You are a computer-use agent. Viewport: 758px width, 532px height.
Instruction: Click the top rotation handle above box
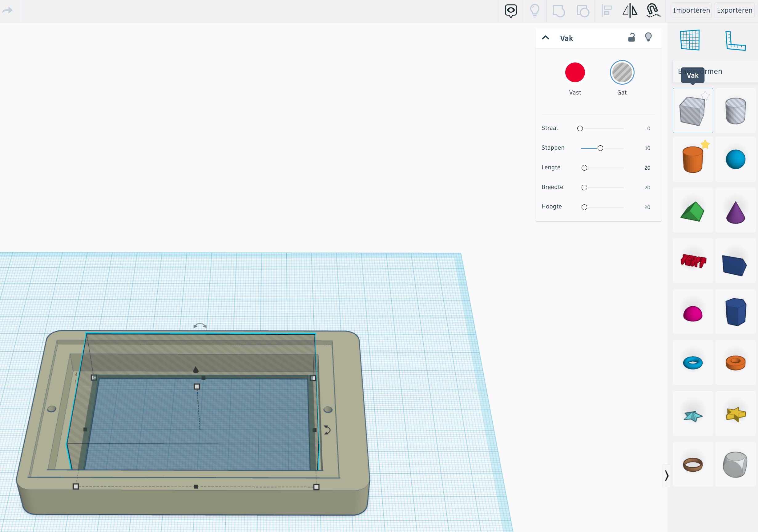pyautogui.click(x=200, y=326)
